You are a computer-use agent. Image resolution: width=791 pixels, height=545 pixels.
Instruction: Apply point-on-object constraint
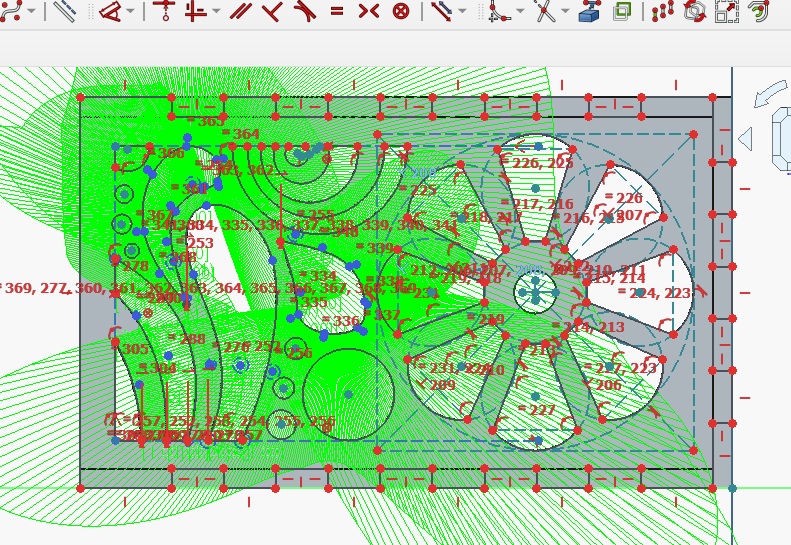tap(164, 11)
